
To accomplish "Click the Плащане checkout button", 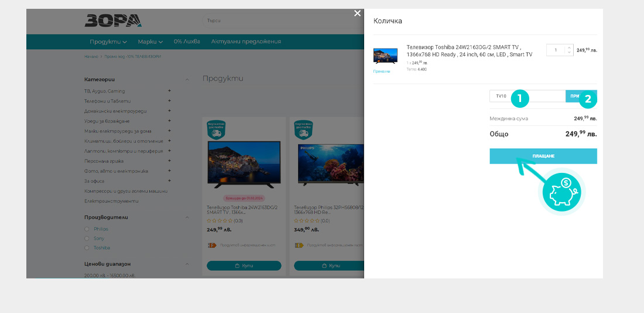I will [543, 156].
